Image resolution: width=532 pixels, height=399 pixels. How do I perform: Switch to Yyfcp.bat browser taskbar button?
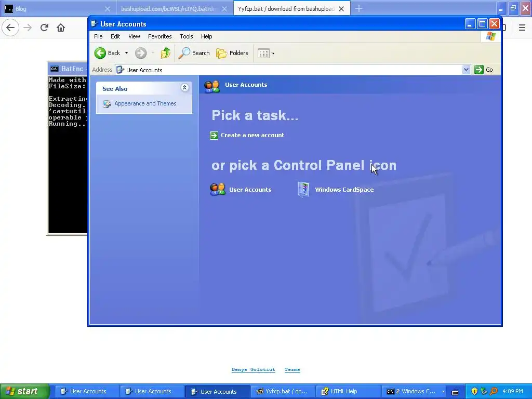click(283, 391)
